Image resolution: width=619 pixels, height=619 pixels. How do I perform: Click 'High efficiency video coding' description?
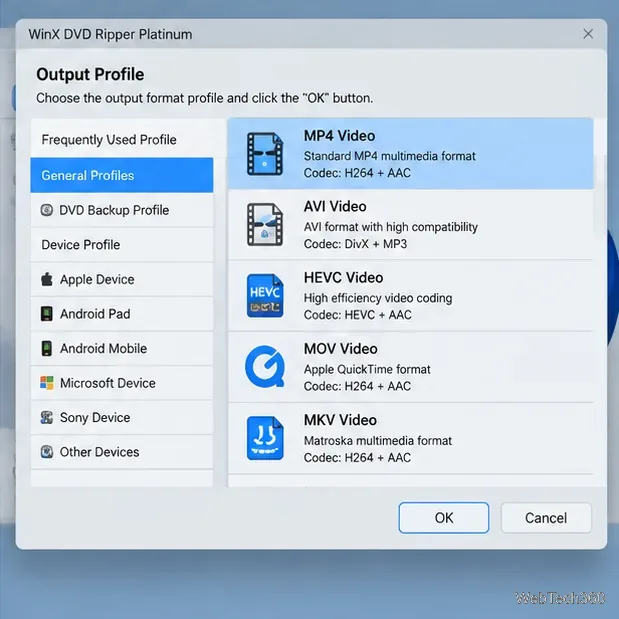(x=378, y=298)
